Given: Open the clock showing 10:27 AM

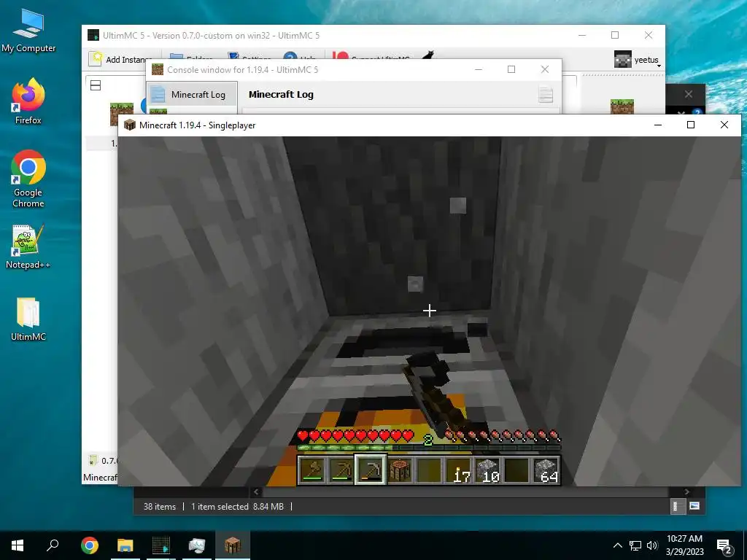Looking at the screenshot, I should coord(684,545).
